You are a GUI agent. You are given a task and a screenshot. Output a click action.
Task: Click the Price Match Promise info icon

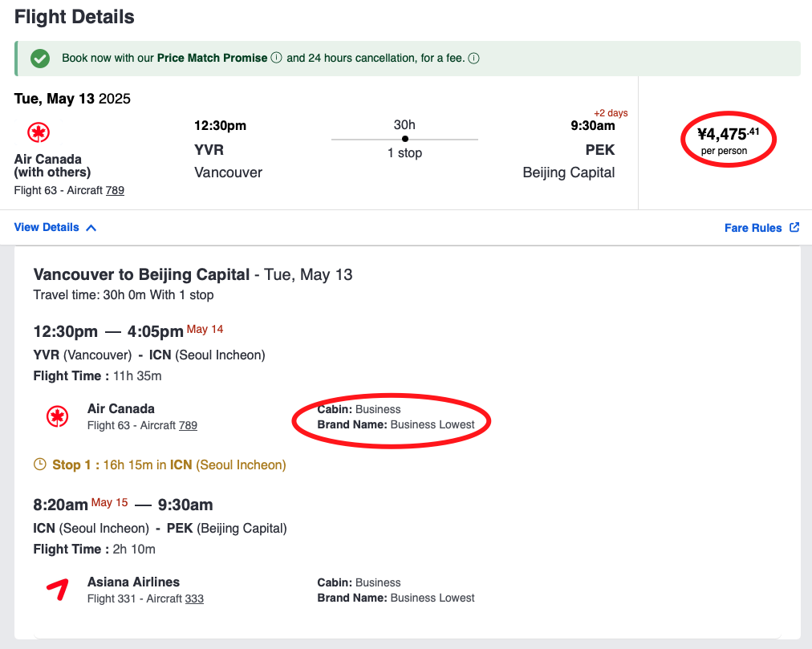pyautogui.click(x=277, y=59)
